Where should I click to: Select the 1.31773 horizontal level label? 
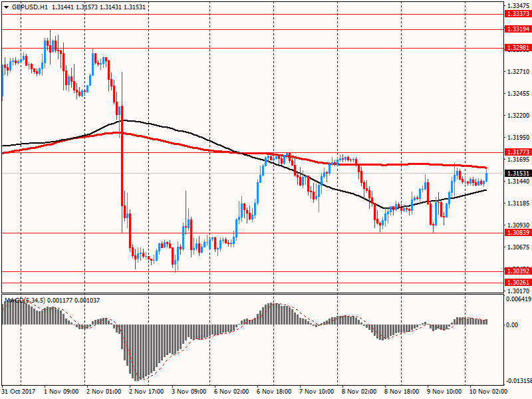tap(518, 152)
